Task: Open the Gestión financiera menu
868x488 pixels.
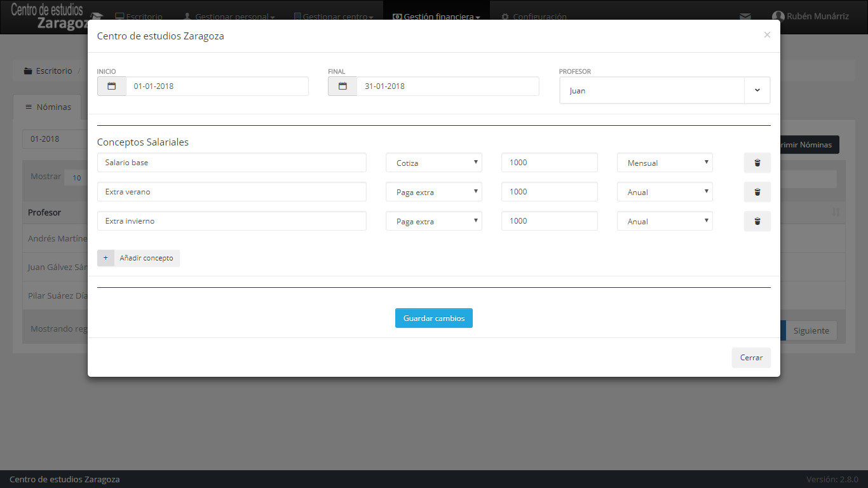Action: point(437,17)
